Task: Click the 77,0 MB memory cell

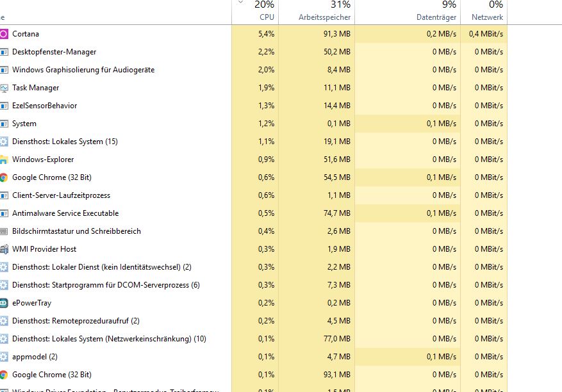Action: point(337,339)
